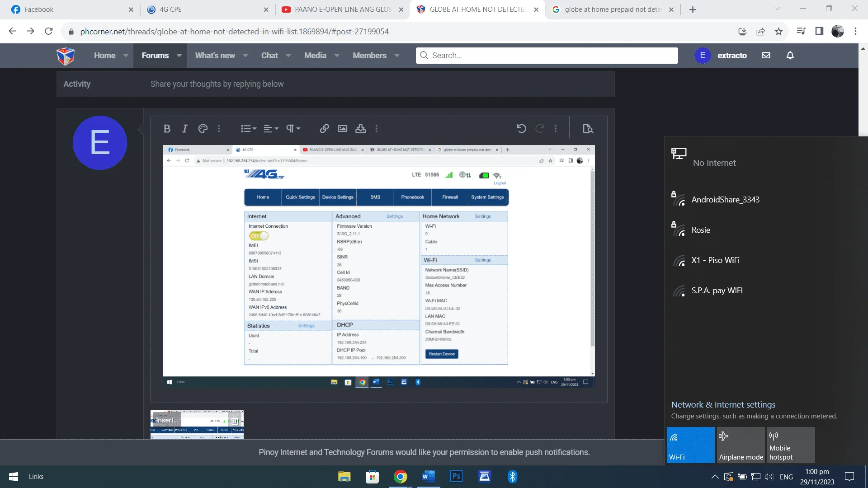868x488 pixels.
Task: Open more options beside the redo icon
Action: click(556, 129)
